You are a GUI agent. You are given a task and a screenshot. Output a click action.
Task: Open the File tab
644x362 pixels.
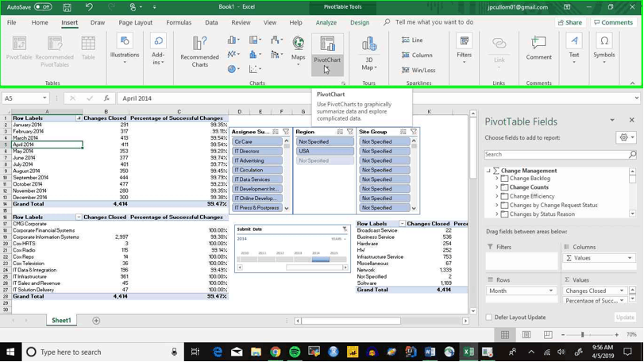[x=11, y=22]
